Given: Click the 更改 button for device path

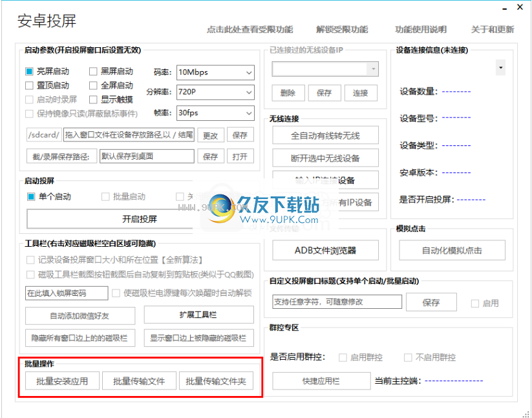Looking at the screenshot, I should pyautogui.click(x=211, y=135).
